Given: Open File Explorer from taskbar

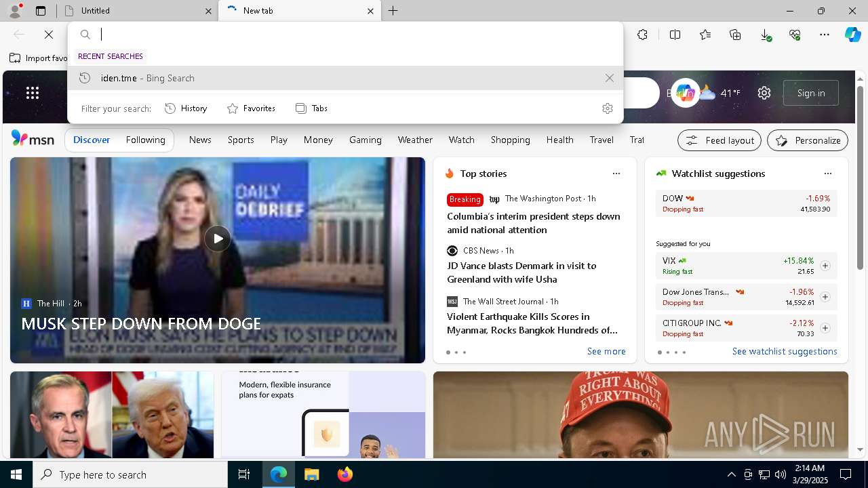Looking at the screenshot, I should (x=312, y=474).
